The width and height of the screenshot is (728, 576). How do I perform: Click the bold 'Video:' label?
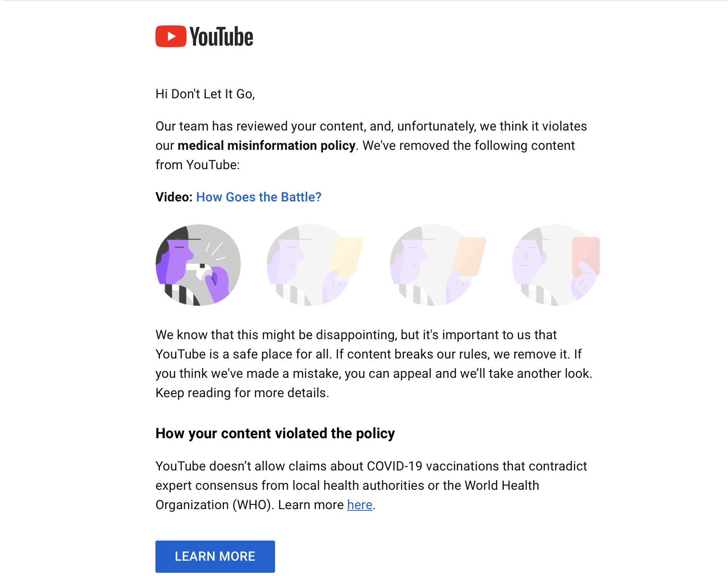pyautogui.click(x=174, y=197)
